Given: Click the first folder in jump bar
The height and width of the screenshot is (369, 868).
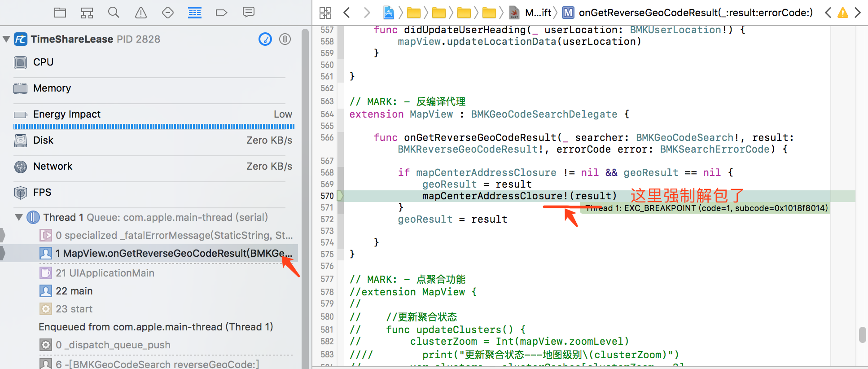Looking at the screenshot, I should point(414,13).
